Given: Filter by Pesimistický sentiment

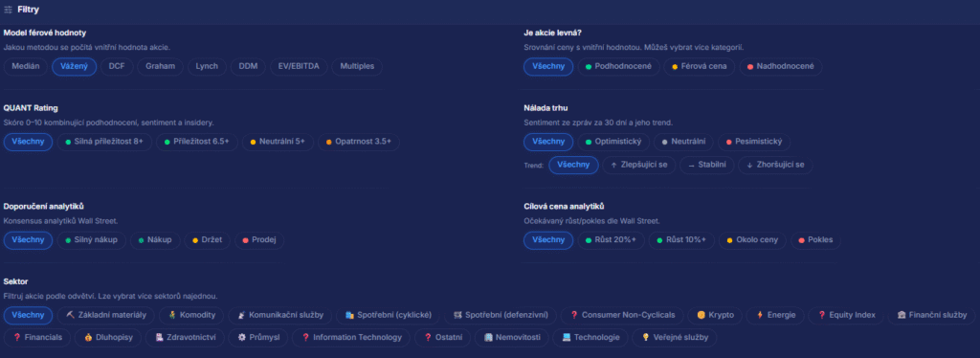Looking at the screenshot, I should 754,142.
